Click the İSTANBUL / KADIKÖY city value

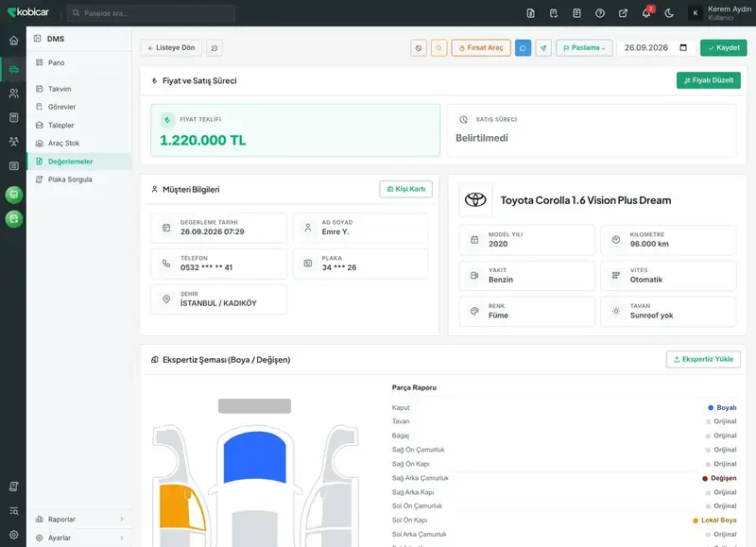tap(218, 303)
